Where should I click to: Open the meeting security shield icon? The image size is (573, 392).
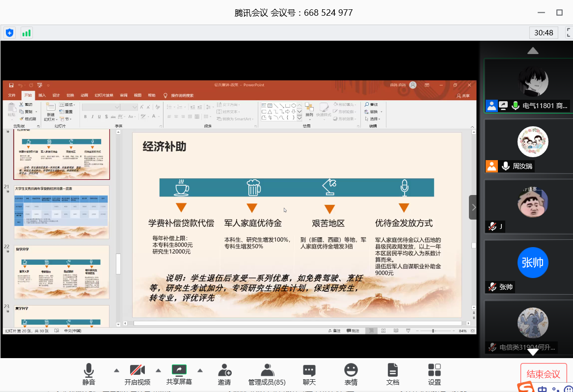click(x=10, y=33)
